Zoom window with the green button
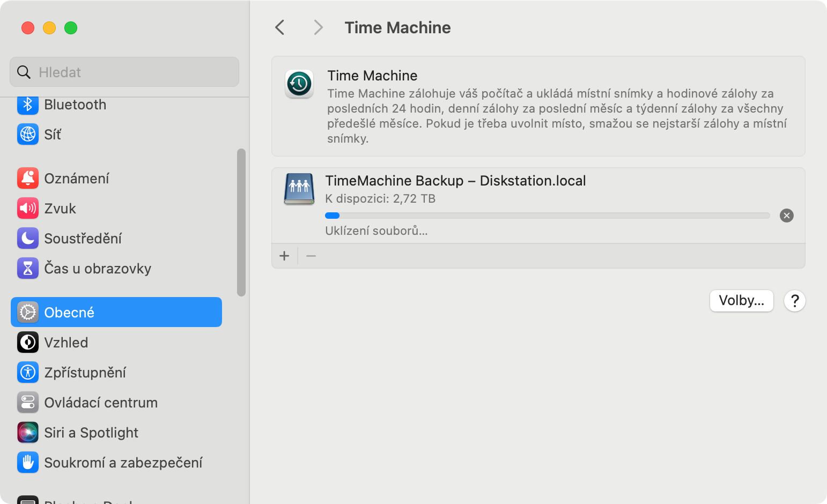This screenshot has width=827, height=504. (x=71, y=27)
